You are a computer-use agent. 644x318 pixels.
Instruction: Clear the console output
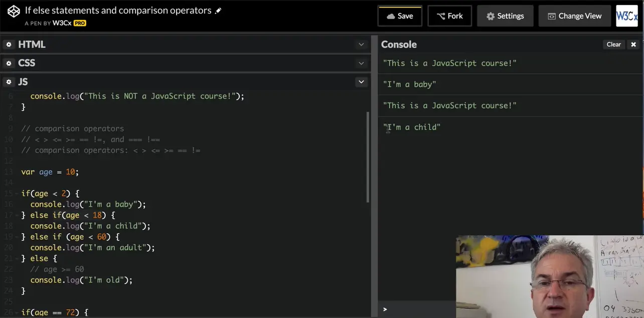point(613,45)
